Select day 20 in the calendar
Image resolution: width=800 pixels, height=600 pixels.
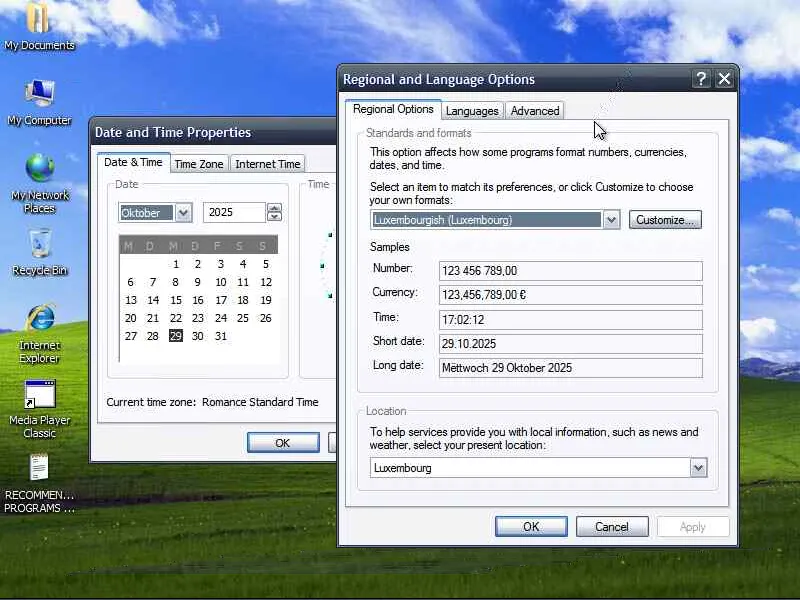pyautogui.click(x=131, y=318)
